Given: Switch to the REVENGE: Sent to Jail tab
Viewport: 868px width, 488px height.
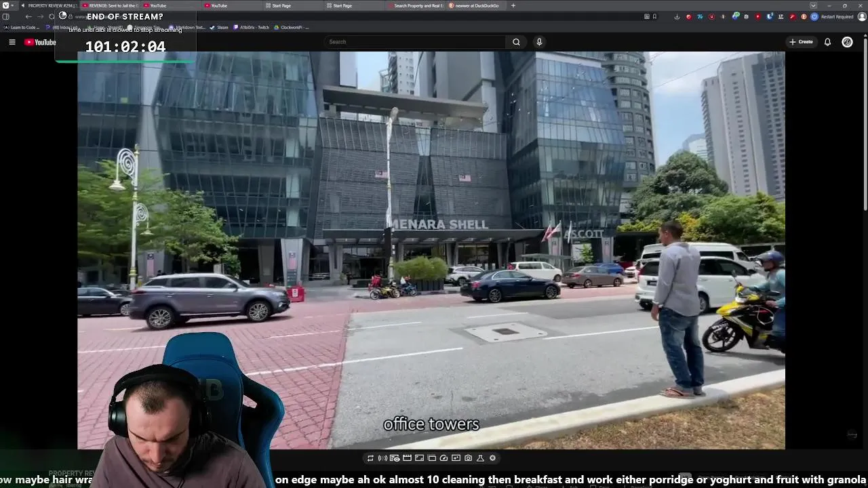Looking at the screenshot, I should click(x=110, y=5).
